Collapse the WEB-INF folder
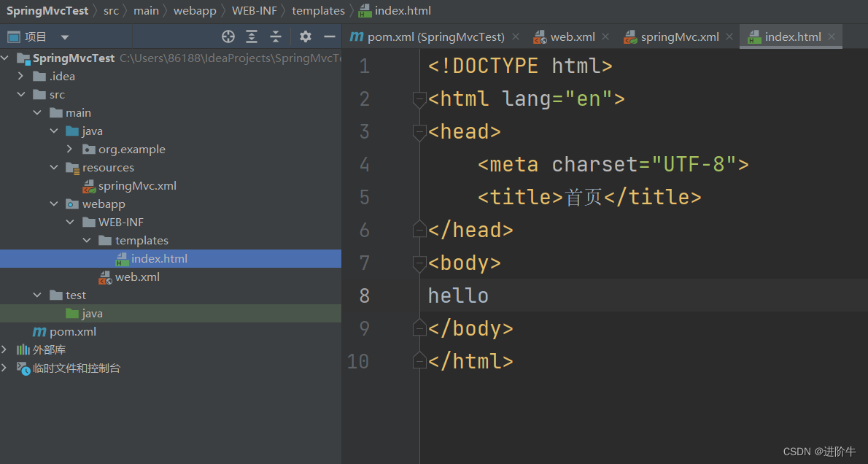This screenshot has height=464, width=868. (70, 223)
